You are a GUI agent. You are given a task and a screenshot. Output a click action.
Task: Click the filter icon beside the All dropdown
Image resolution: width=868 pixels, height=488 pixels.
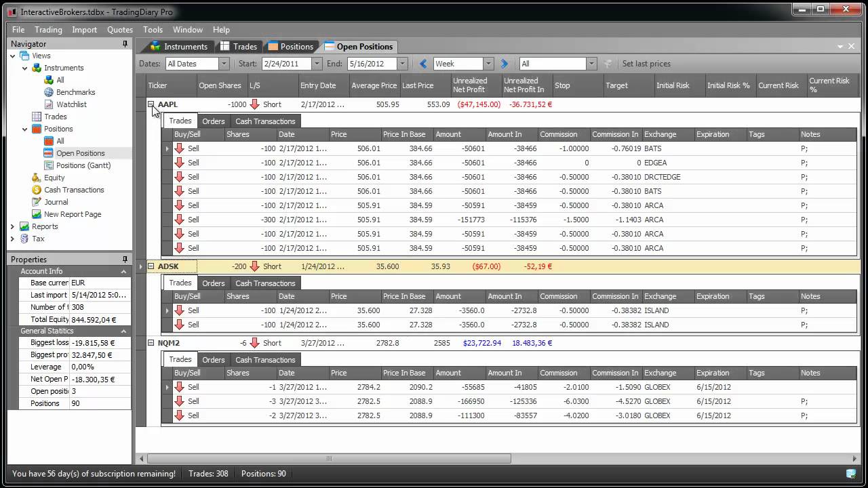coord(608,64)
